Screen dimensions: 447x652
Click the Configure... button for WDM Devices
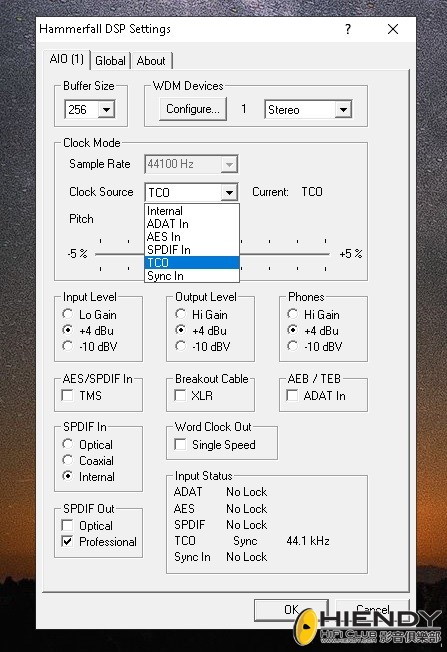193,109
